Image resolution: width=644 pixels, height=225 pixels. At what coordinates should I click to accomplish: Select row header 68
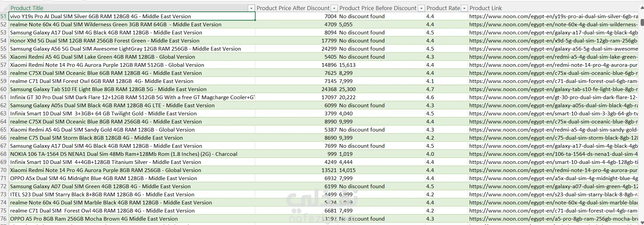pyautogui.click(x=4, y=154)
